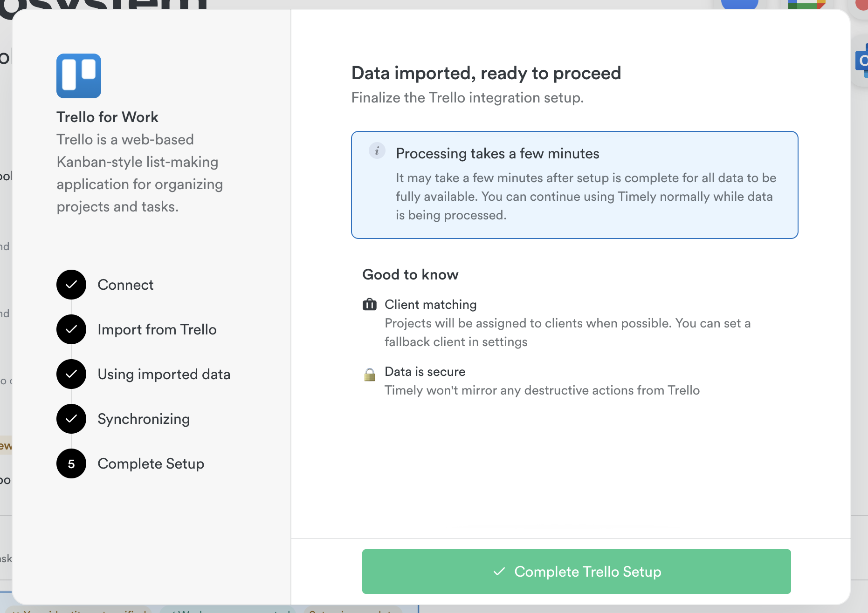Click the info icon in the processing notice

pyautogui.click(x=377, y=151)
